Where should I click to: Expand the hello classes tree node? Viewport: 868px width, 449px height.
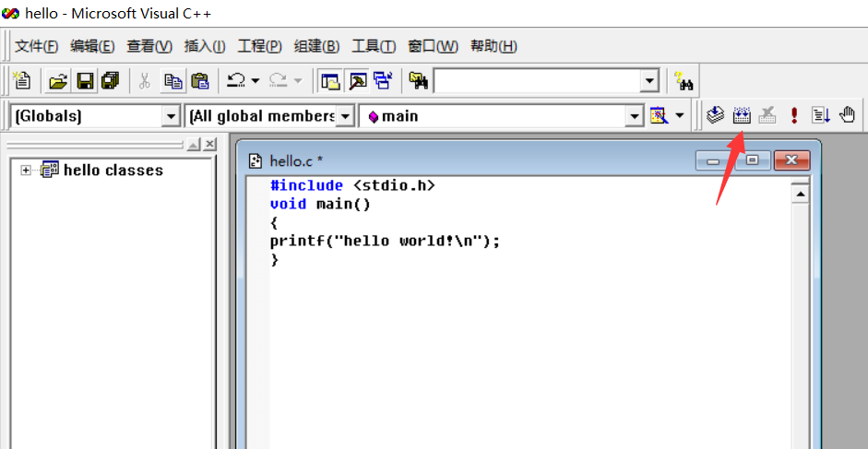pos(26,170)
